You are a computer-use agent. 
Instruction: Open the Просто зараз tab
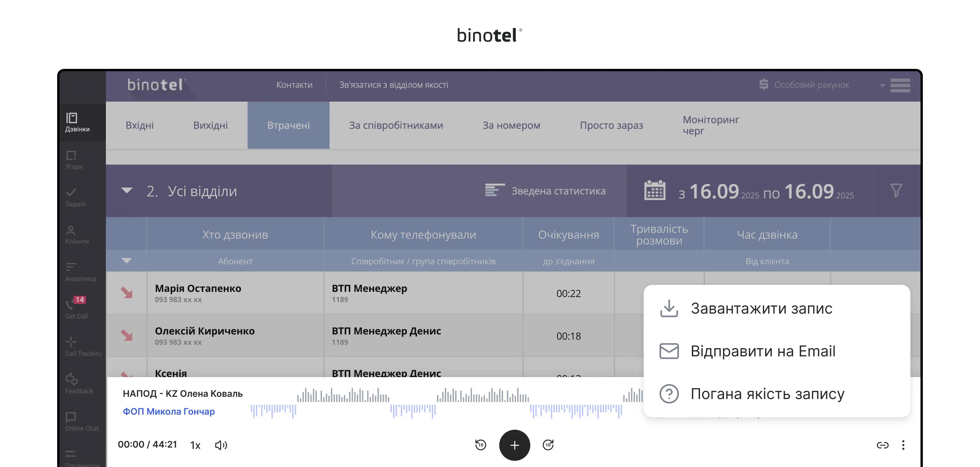(611, 125)
